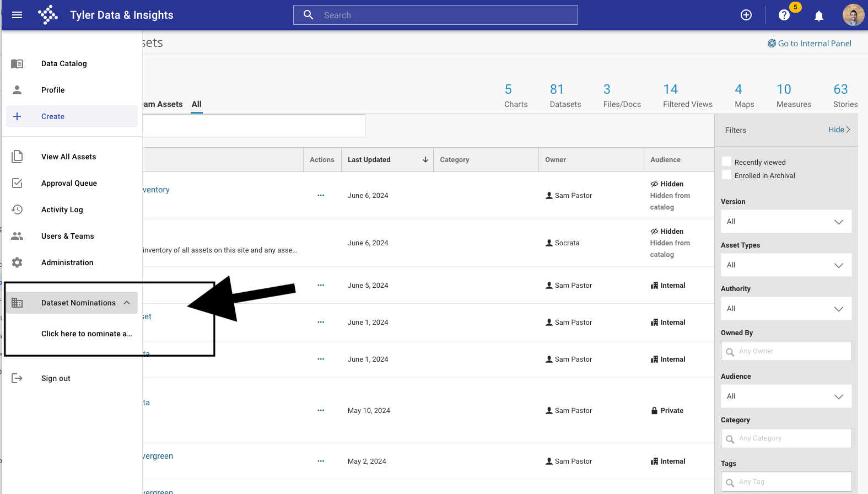Open the Audience filter dropdown

786,396
